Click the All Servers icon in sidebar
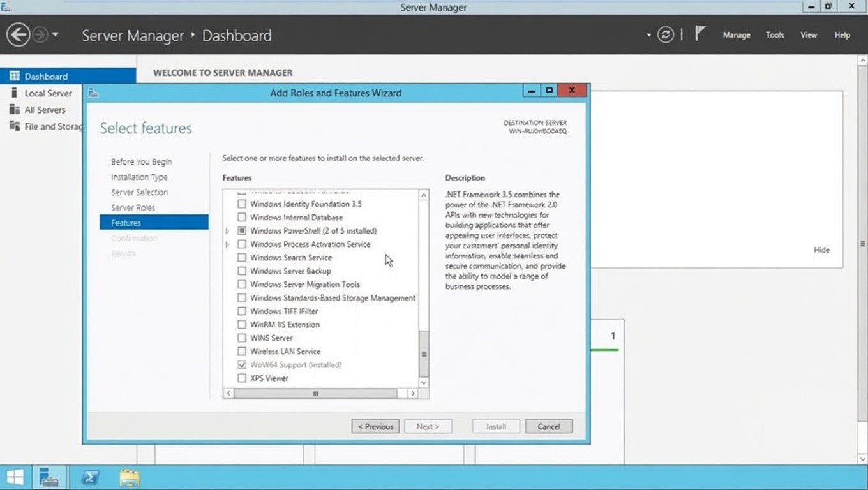 14,109
